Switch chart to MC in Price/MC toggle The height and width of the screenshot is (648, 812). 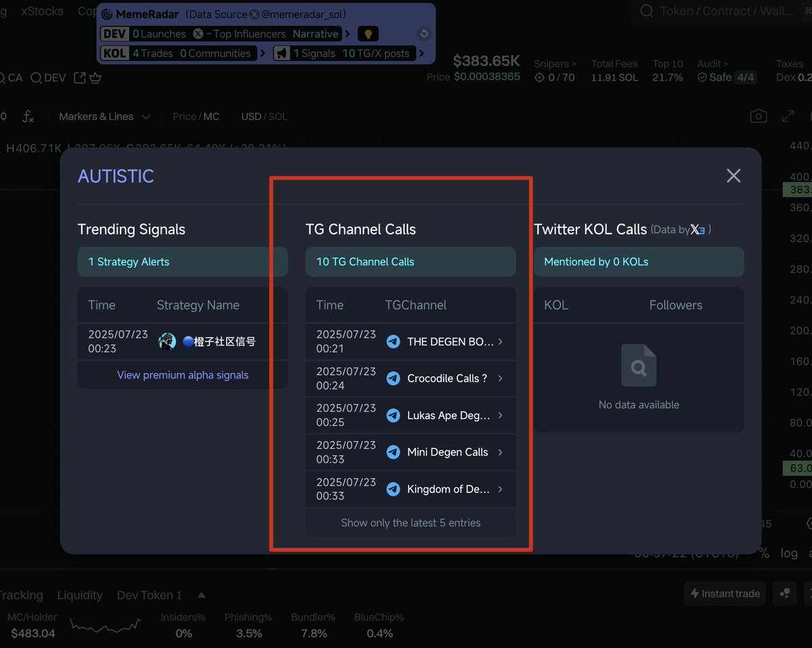[x=211, y=116]
